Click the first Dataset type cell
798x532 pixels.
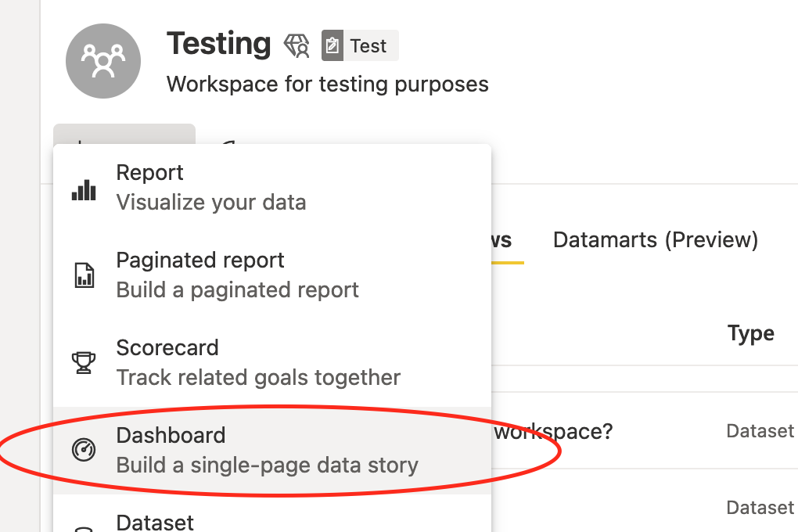tap(760, 431)
